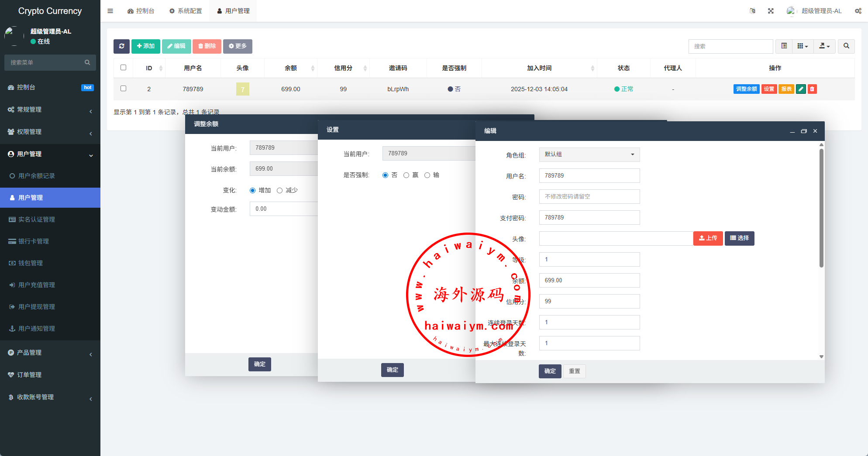Switch to the 系统配置 tab
This screenshot has height=456, width=868.
[186, 11]
